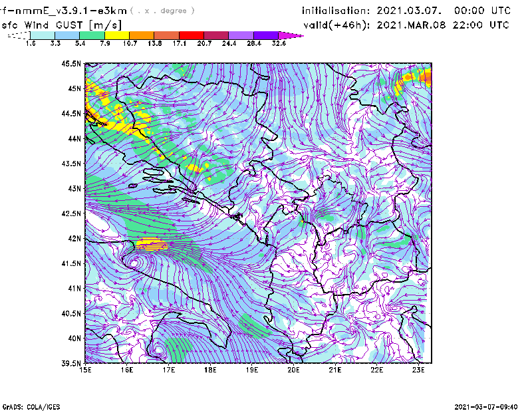Click the '43N' latitude label
Screen dimensions: 532x411
click(74, 188)
